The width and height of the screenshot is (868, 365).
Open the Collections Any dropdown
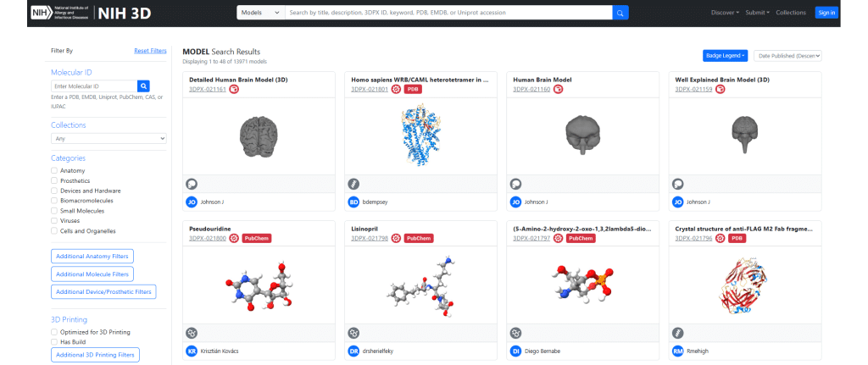coord(108,139)
